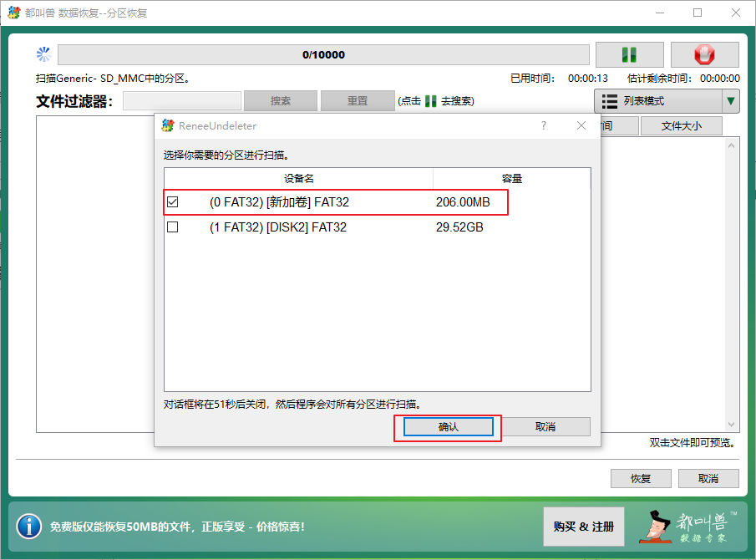This screenshot has height=560, width=756.
Task: Sort by the 设备名 column header
Action: coord(298,179)
